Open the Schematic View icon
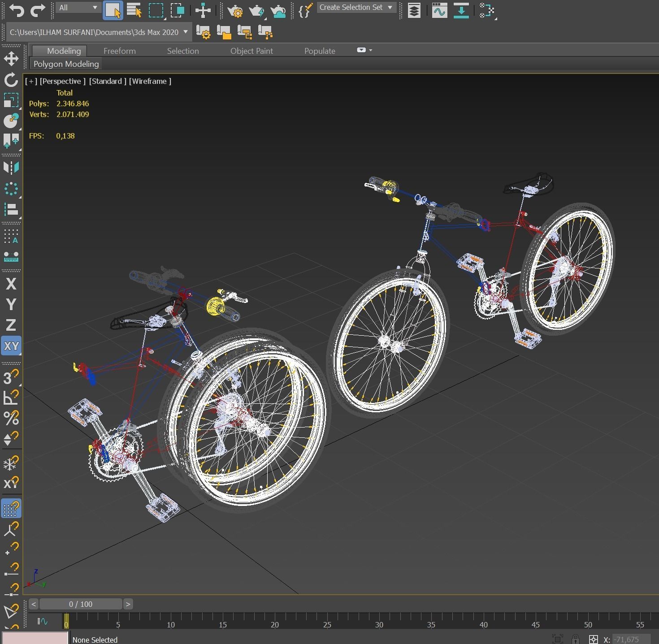 [x=487, y=10]
